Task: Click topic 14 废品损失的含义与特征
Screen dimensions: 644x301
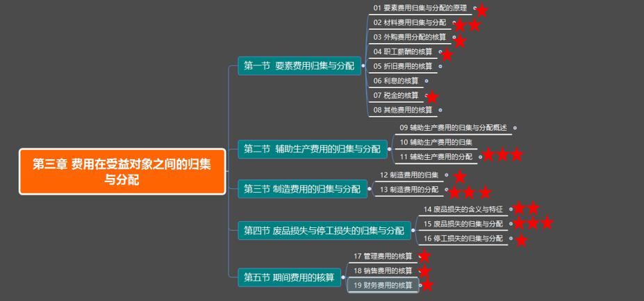Action: click(x=463, y=209)
